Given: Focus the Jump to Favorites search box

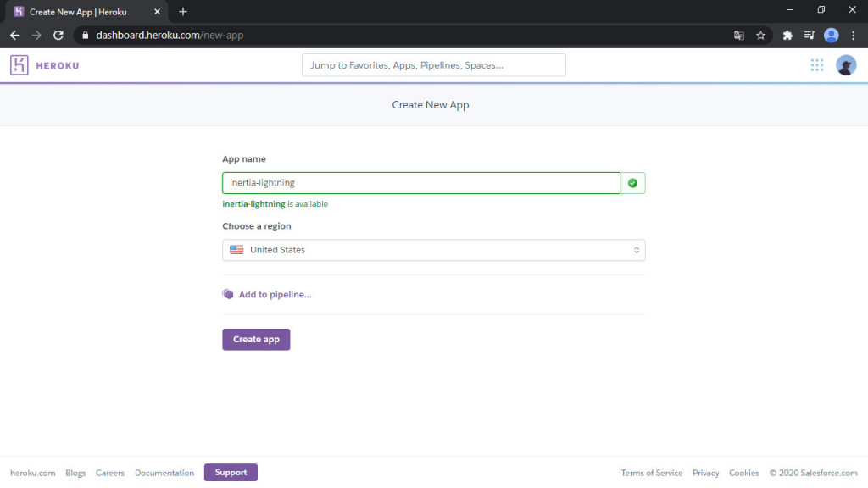Looking at the screenshot, I should [x=433, y=65].
